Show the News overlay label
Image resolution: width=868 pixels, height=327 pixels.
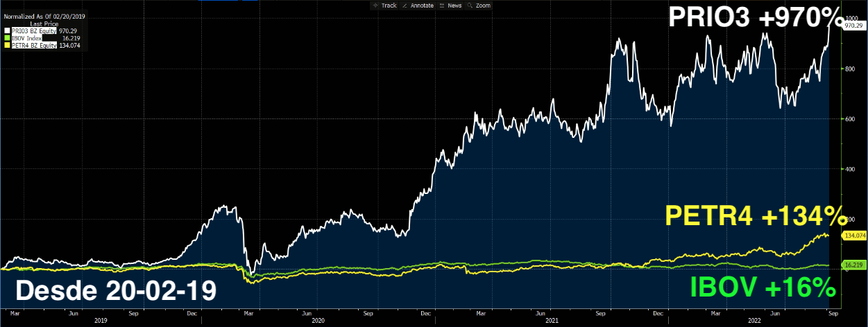coord(454,6)
